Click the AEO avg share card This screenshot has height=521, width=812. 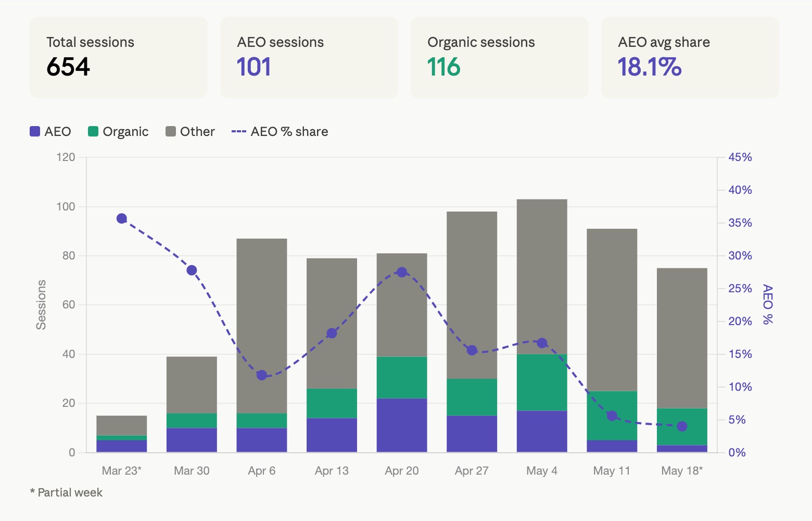690,57
